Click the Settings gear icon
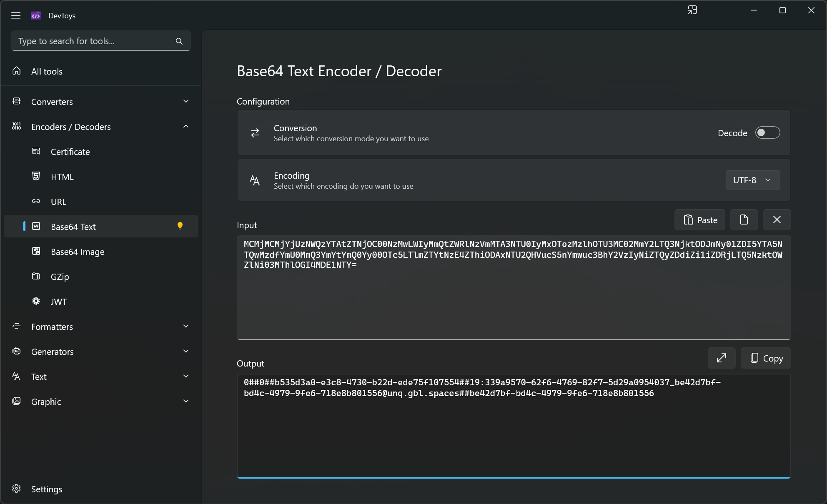The width and height of the screenshot is (827, 504). coord(17,489)
